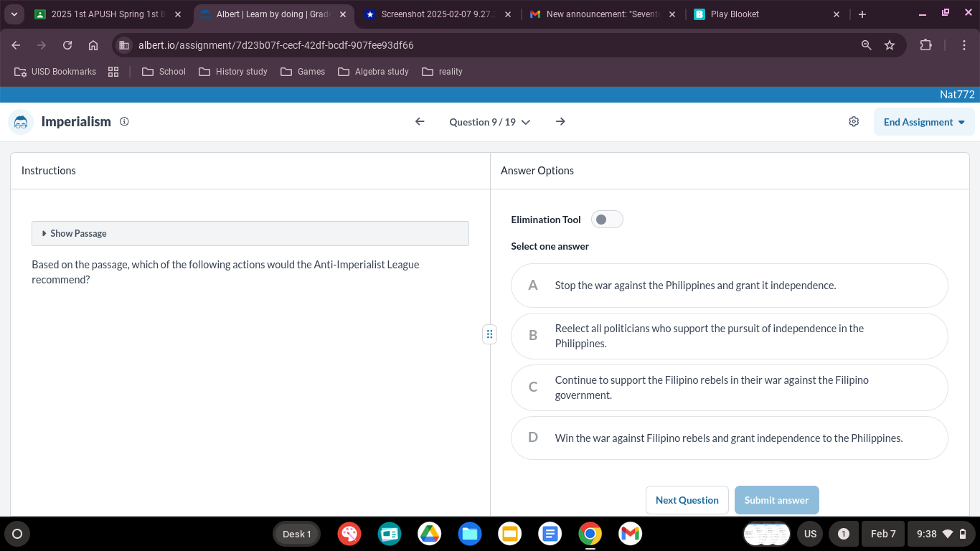Switch to the Albert Learn by doing tab
Viewport: 980px width, 551px height.
coord(273,14)
